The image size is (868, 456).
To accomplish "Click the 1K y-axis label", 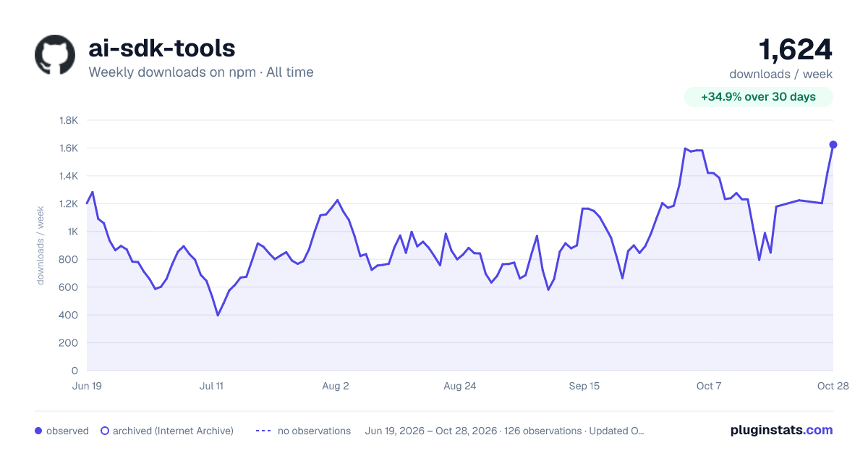I will coord(72,232).
